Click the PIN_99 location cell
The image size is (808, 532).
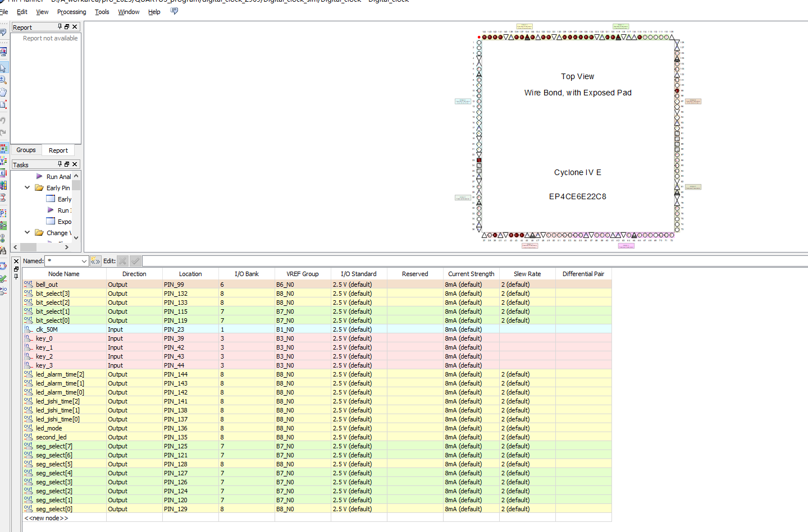coord(190,285)
